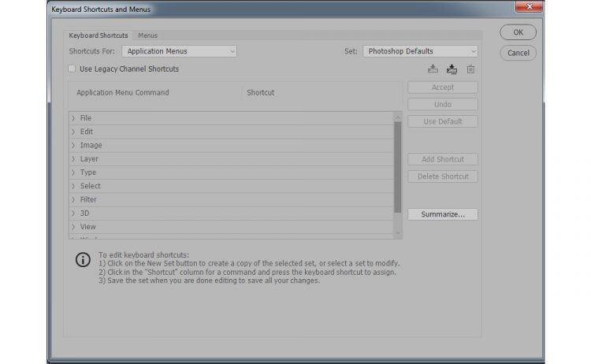Switch to the Menus tab
Image resolution: width=591 pixels, height=364 pixels.
148,35
